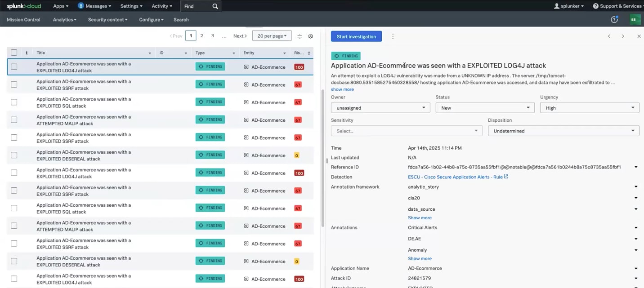The height and width of the screenshot is (288, 644).
Task: Click the ES app badge icon
Action: [635, 19]
